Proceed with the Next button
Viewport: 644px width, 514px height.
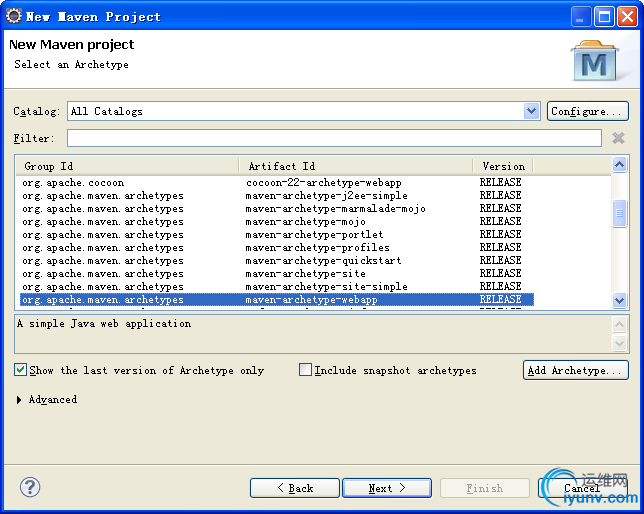[387, 488]
